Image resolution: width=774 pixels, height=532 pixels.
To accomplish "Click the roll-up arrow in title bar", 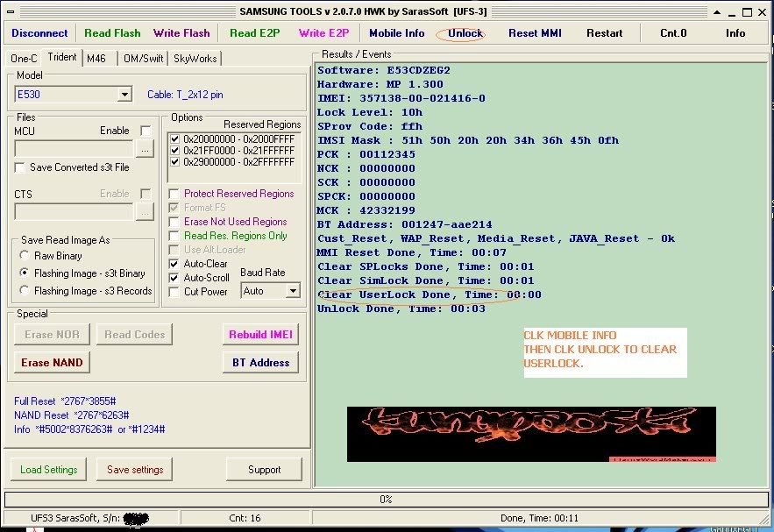I will coord(717,12).
